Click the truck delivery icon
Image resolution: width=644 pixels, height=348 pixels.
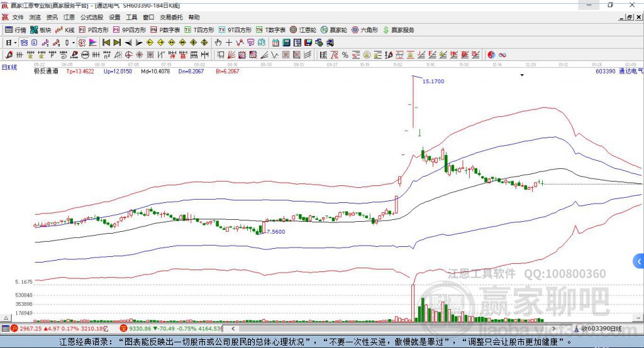(x=330, y=43)
